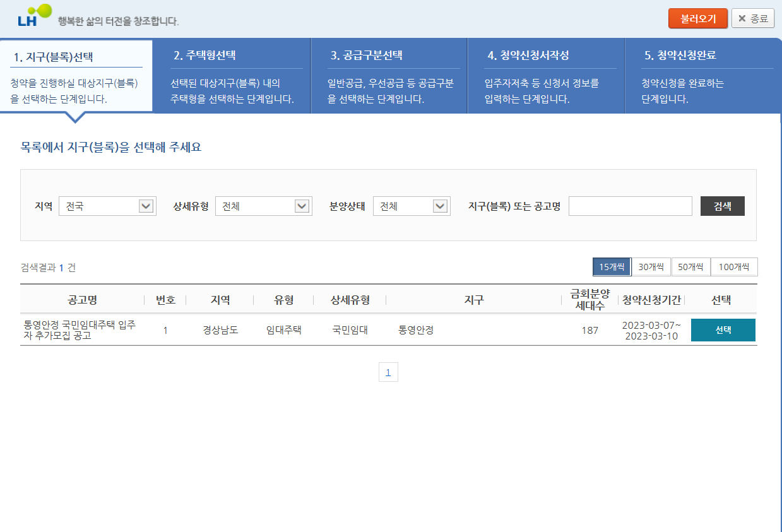Click the 지구(블록) 또는 공고명 input field
The height and width of the screenshot is (532, 782).
(630, 206)
